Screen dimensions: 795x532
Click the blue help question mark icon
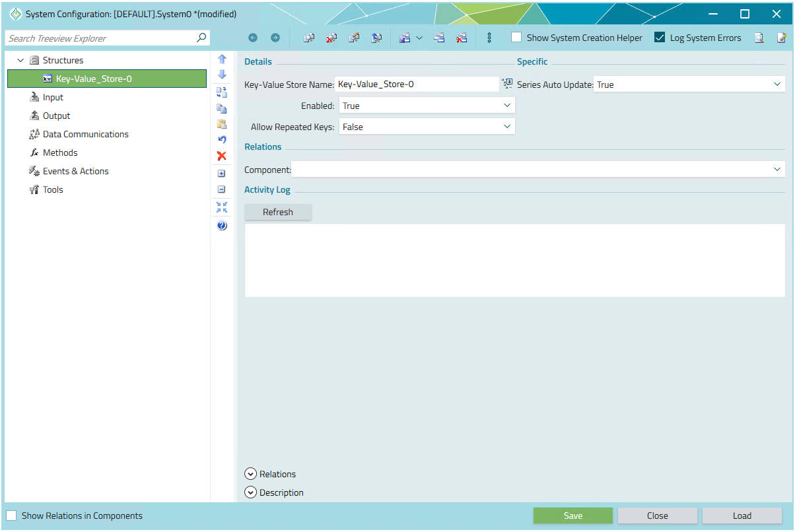pos(222,226)
